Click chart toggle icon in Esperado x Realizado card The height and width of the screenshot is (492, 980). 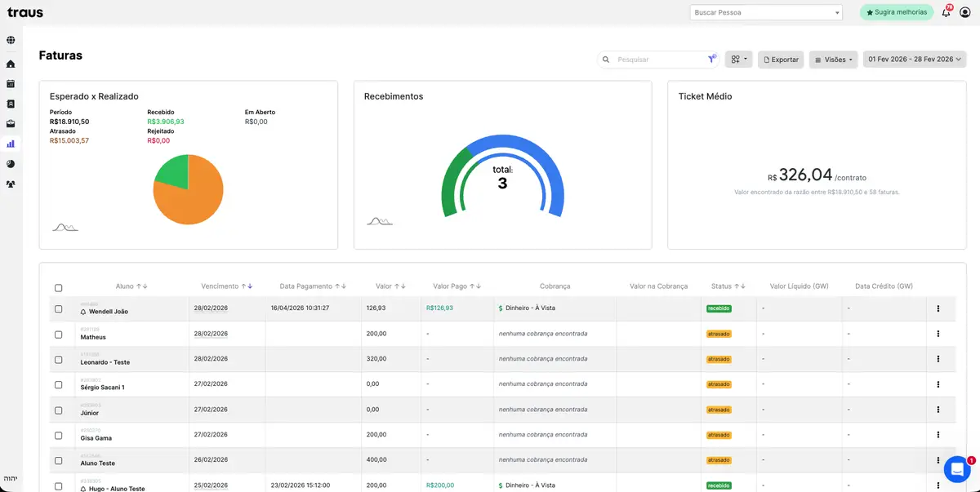coord(65,226)
